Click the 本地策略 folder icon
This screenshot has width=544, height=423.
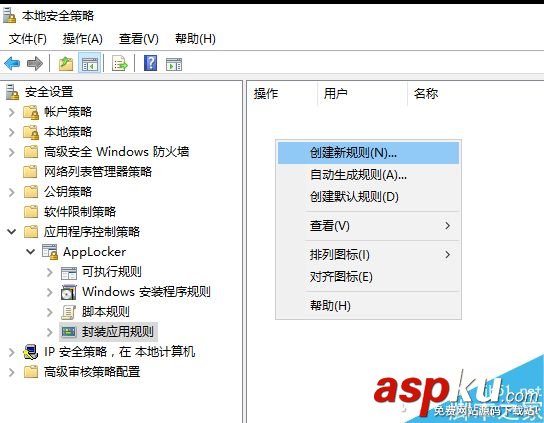point(31,132)
